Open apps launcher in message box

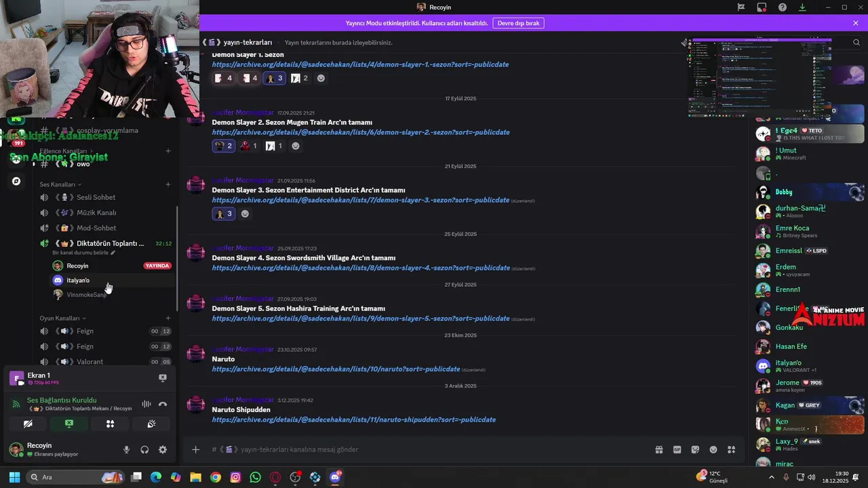pyautogui.click(x=731, y=449)
